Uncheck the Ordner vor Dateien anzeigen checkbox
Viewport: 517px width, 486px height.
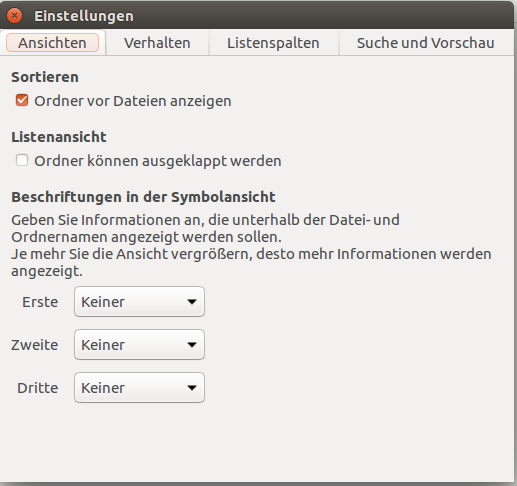point(22,100)
